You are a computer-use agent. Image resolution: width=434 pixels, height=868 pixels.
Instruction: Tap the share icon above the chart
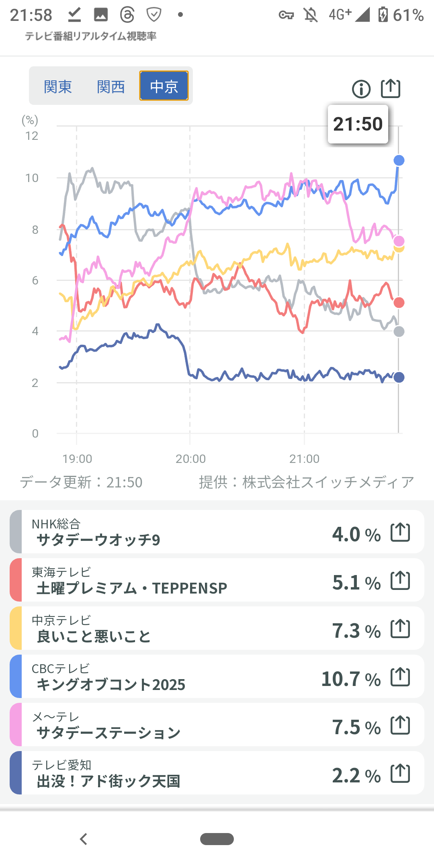[x=391, y=88]
